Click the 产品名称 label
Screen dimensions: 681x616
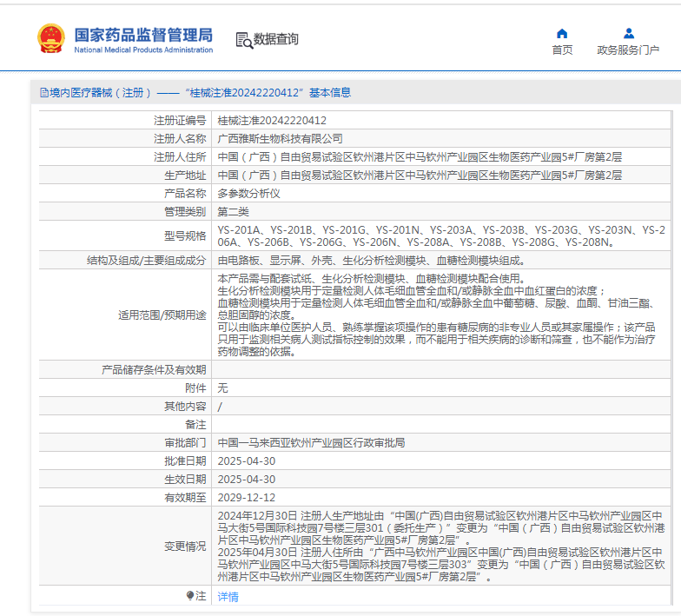click(185, 193)
